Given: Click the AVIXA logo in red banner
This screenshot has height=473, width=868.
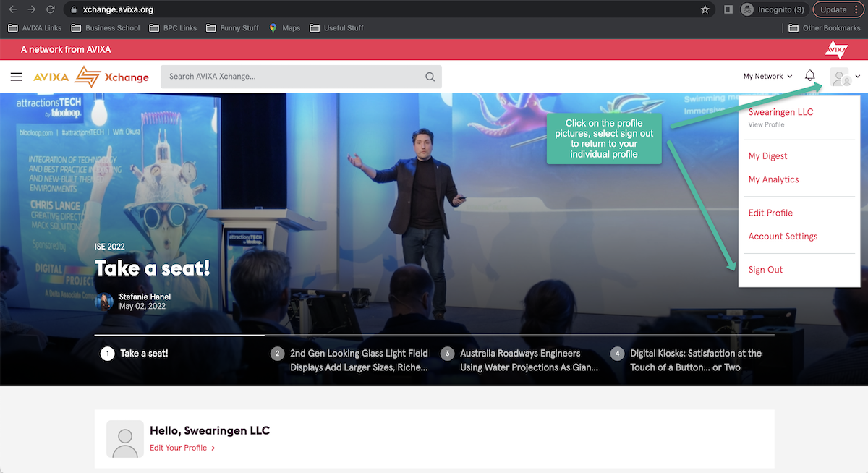Looking at the screenshot, I should point(837,49).
